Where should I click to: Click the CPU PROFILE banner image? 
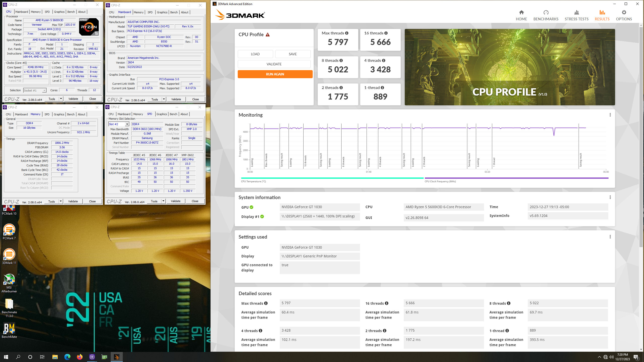pos(510,67)
